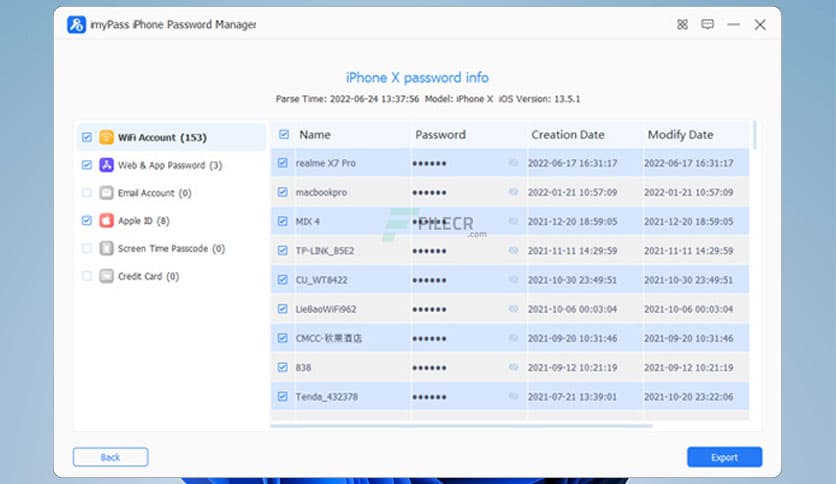Click the Apple ID red icon

(107, 221)
